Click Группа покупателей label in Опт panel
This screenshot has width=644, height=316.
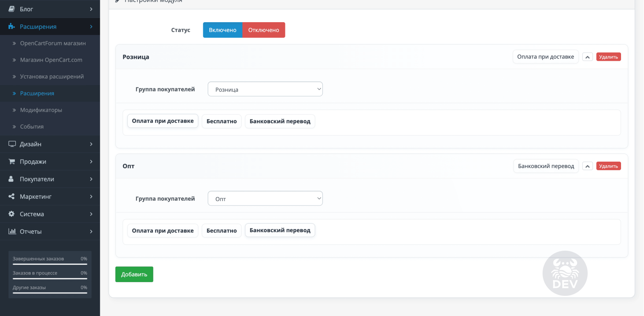[x=165, y=198]
